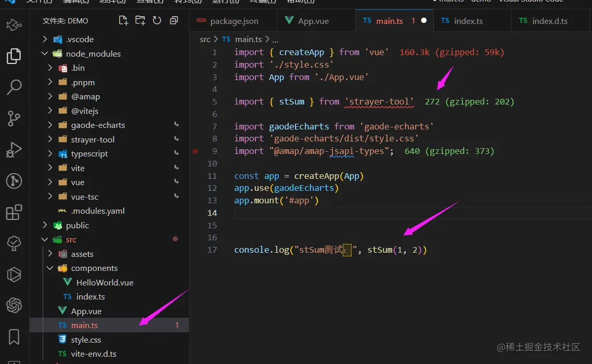Expand the @vitejs folder

pyautogui.click(x=50, y=111)
